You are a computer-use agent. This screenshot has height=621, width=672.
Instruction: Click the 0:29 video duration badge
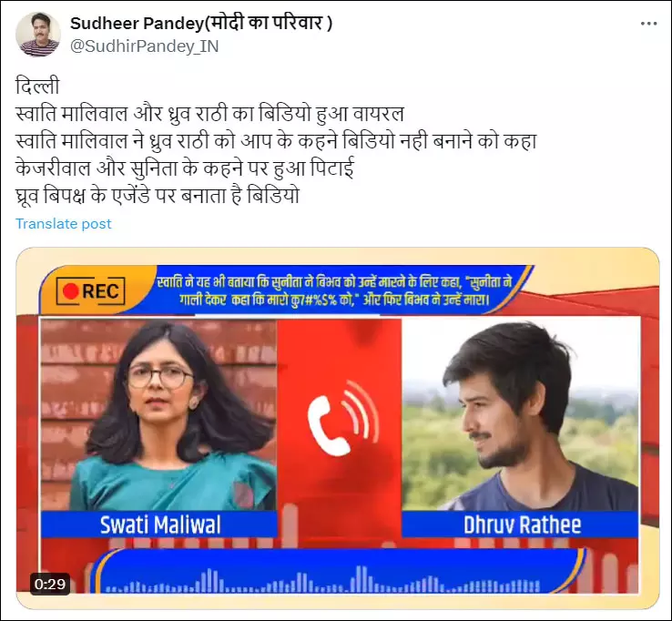[50, 584]
